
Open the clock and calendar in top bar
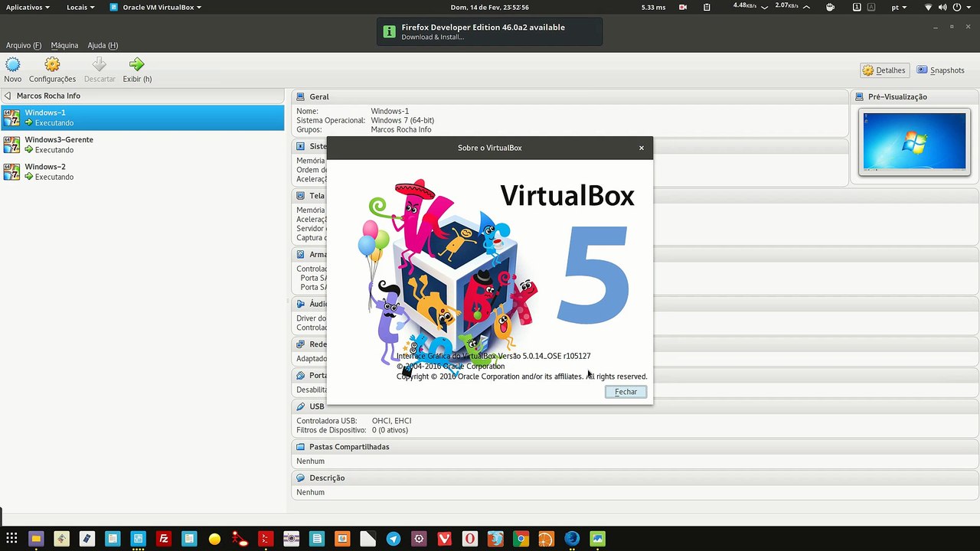click(x=490, y=7)
